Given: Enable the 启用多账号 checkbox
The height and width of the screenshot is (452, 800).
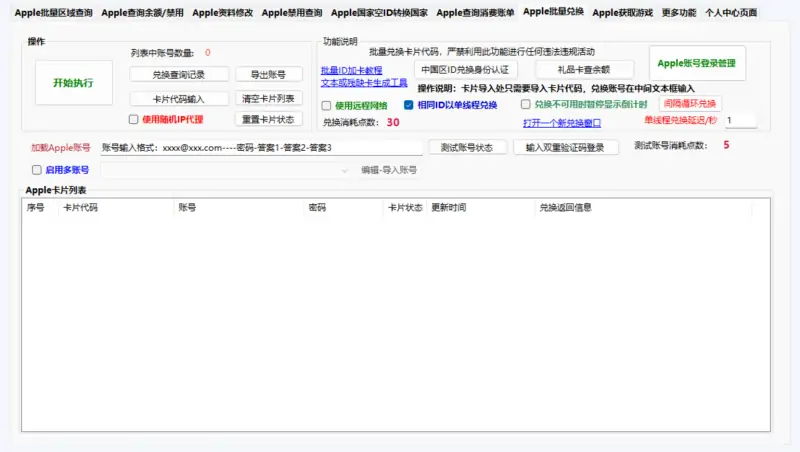Looking at the screenshot, I should click(37, 170).
